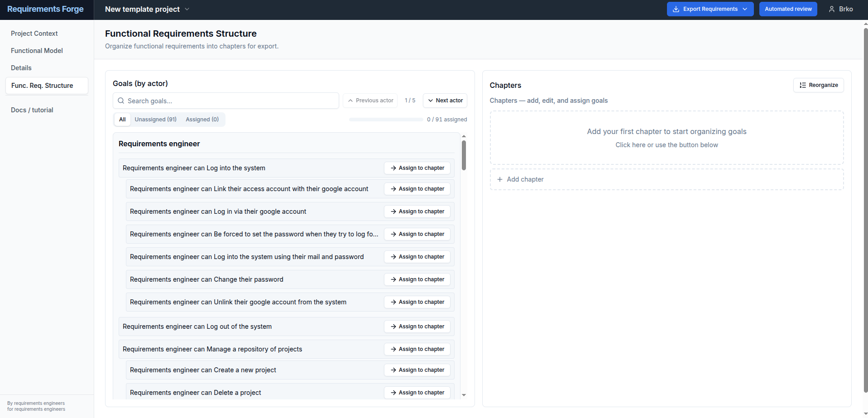Open Functional Model in the sidebar
The image size is (868, 418).
(x=47, y=51)
